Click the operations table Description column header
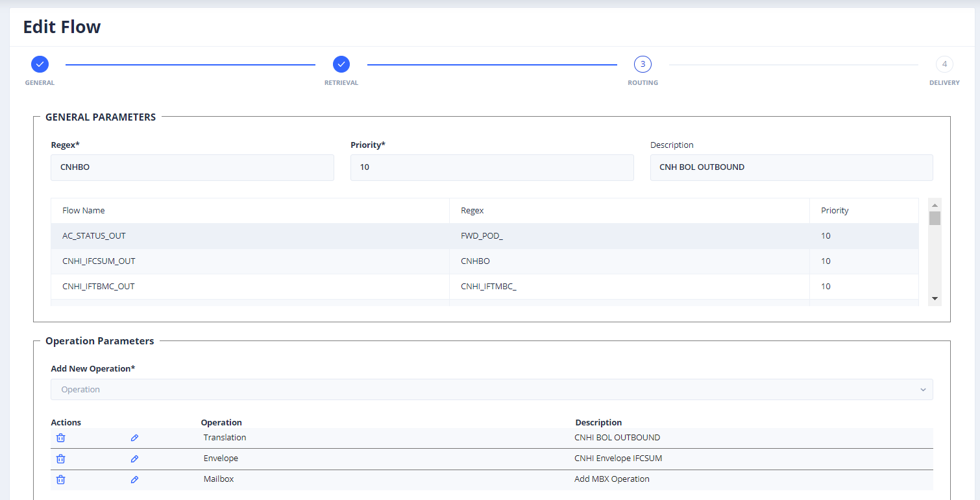 (598, 423)
